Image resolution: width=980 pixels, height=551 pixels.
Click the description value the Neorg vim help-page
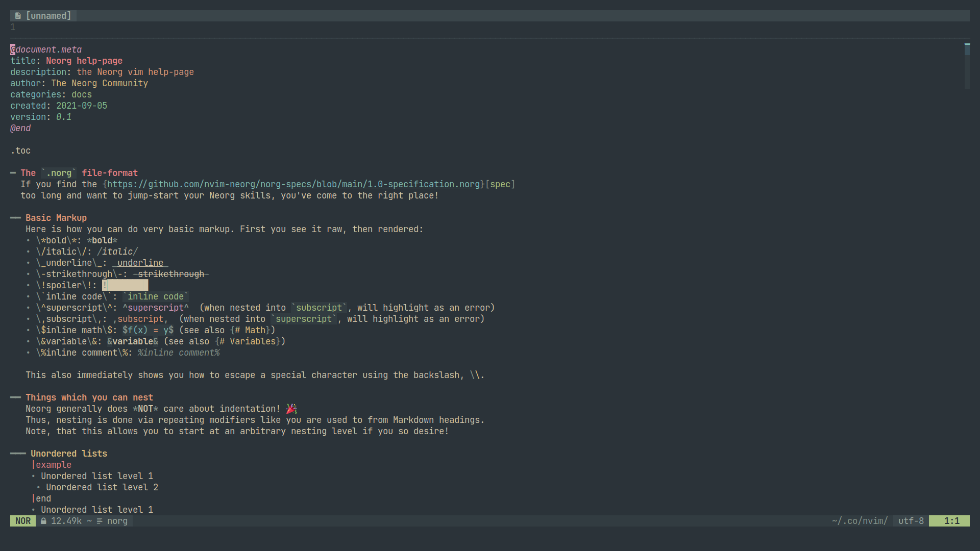point(135,72)
